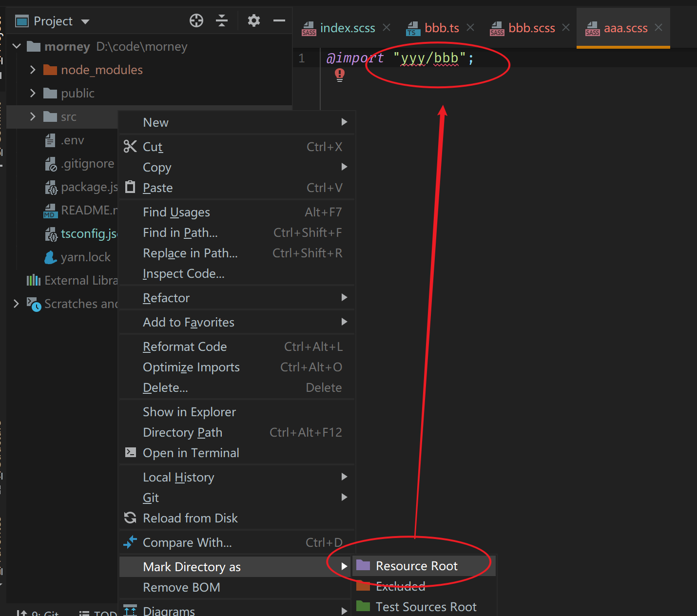Screen dimensions: 697x616
Task: Click the Collapse All icon in Project panel
Action: [x=222, y=20]
